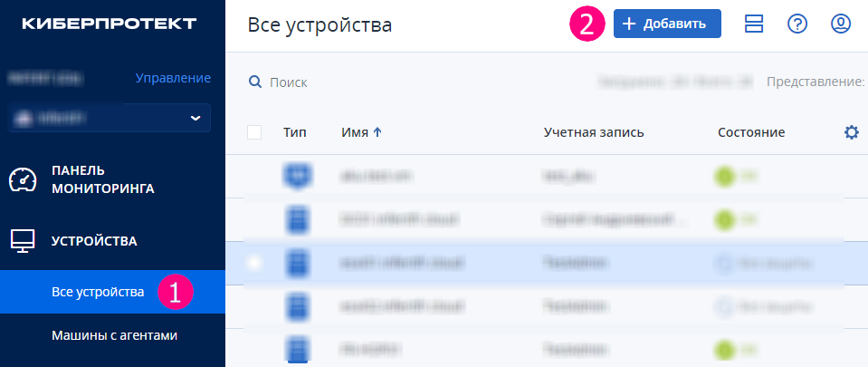Click the Киберпротект logo
The height and width of the screenshot is (367, 868).
(x=109, y=24)
